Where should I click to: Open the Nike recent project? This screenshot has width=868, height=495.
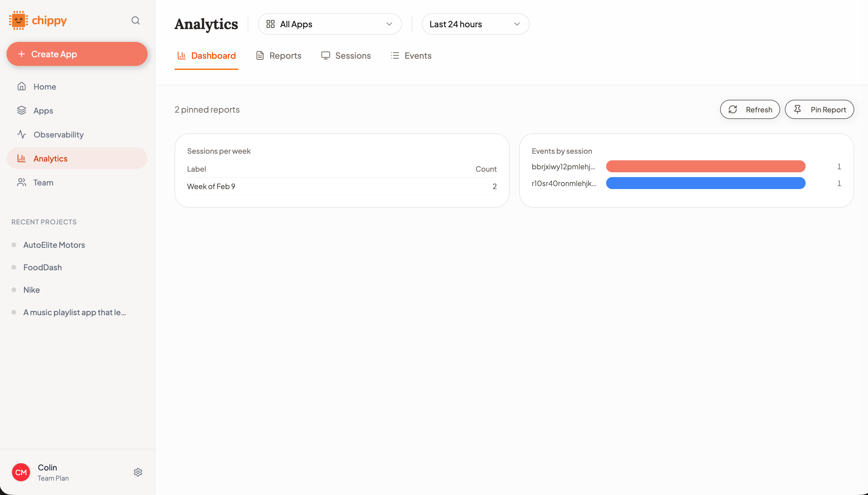pos(32,290)
